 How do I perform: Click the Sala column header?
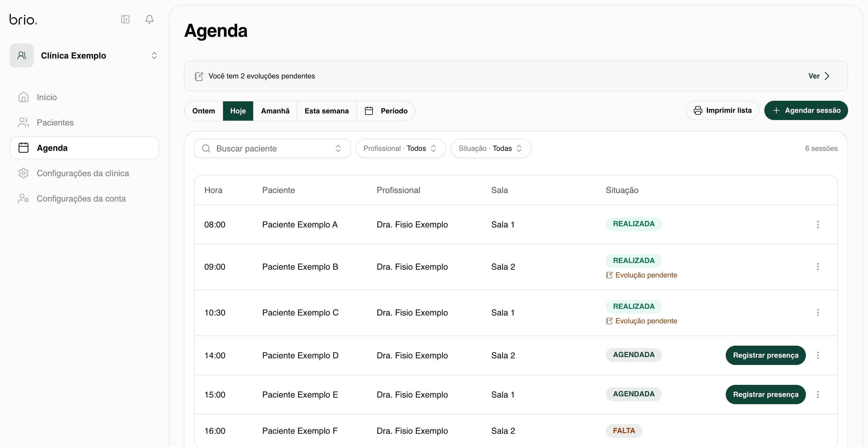coord(499,190)
